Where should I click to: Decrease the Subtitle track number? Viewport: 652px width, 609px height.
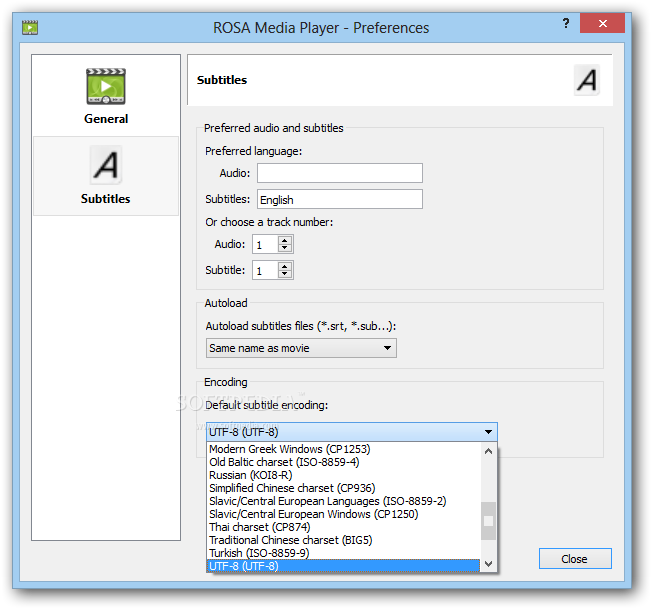tap(285, 274)
